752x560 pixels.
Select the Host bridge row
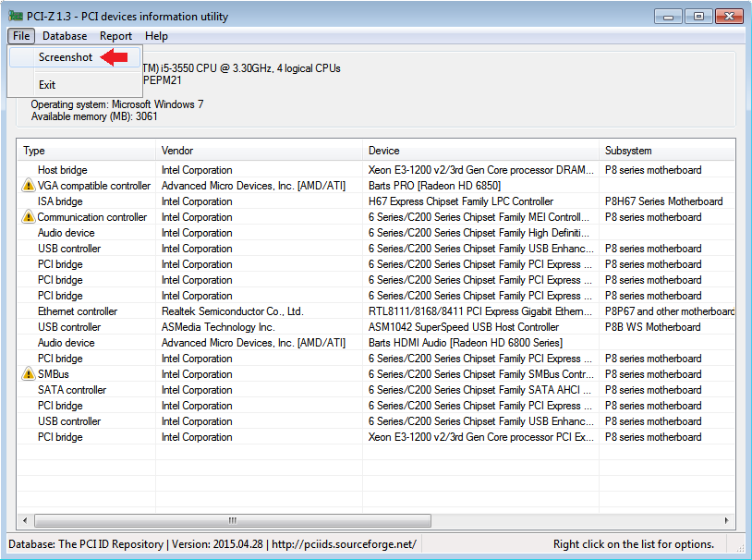[x=376, y=170]
